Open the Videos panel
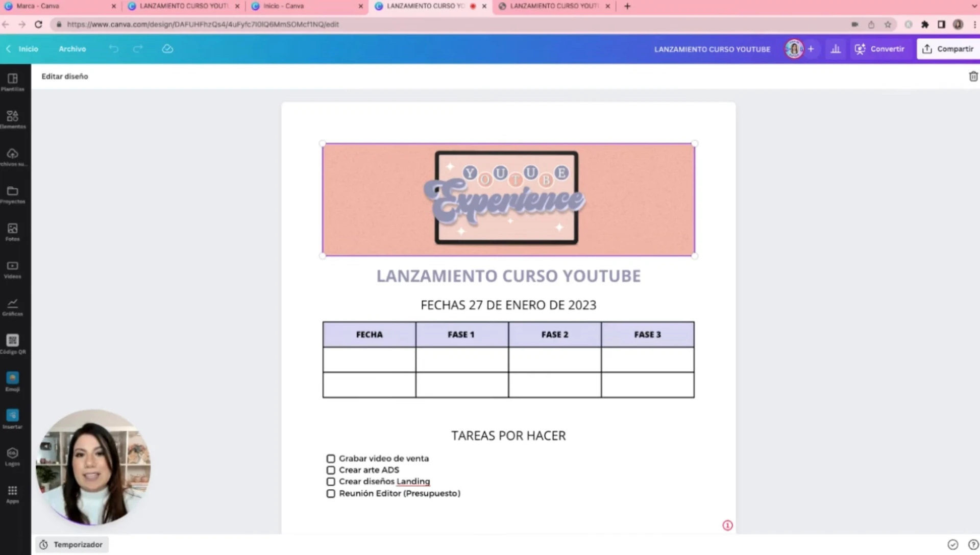This screenshot has height=555, width=980. click(x=13, y=269)
